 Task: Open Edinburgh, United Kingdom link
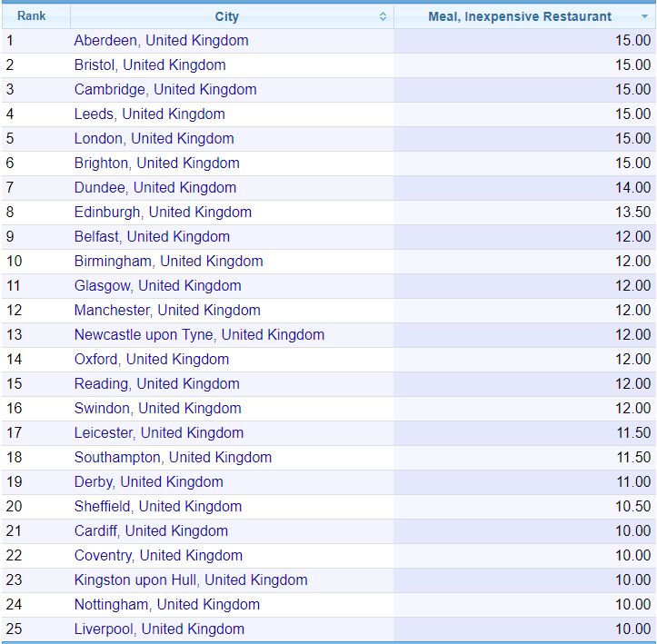[163, 212]
